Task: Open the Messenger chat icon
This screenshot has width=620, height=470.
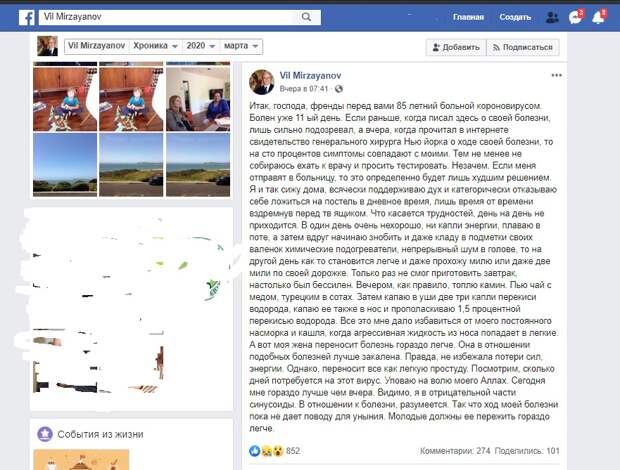Action: click(x=575, y=17)
